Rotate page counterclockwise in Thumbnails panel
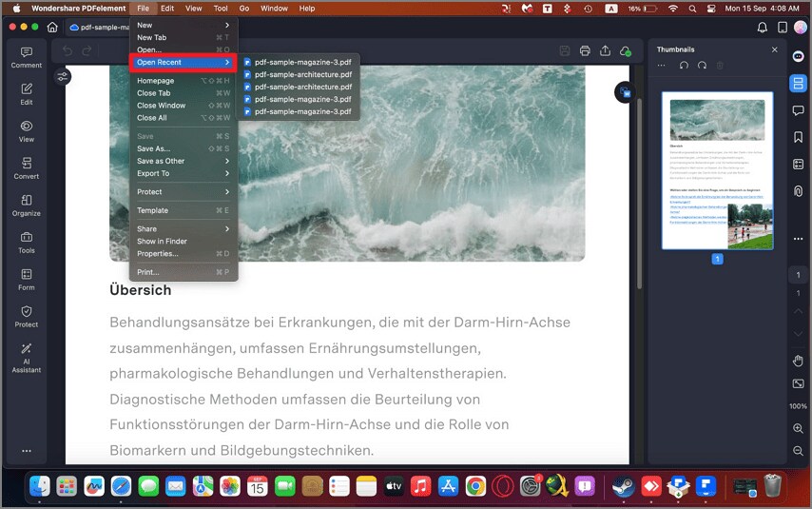812x509 pixels. pyautogui.click(x=684, y=66)
